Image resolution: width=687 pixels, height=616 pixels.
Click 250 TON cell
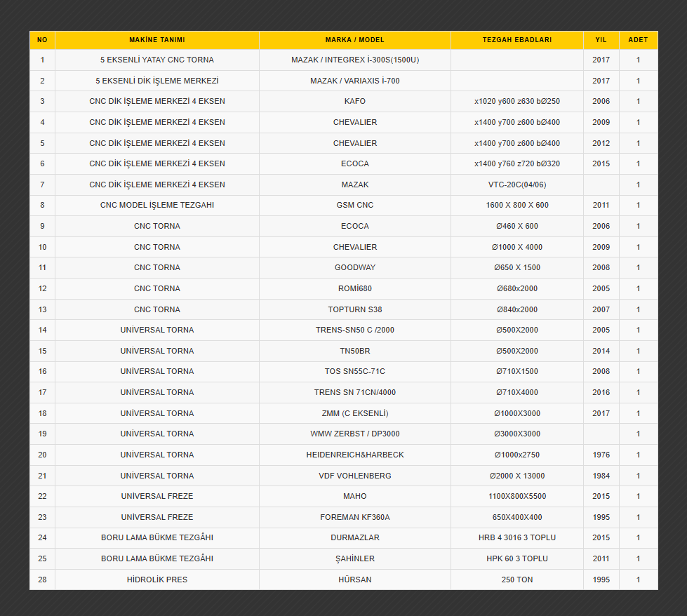pos(517,580)
